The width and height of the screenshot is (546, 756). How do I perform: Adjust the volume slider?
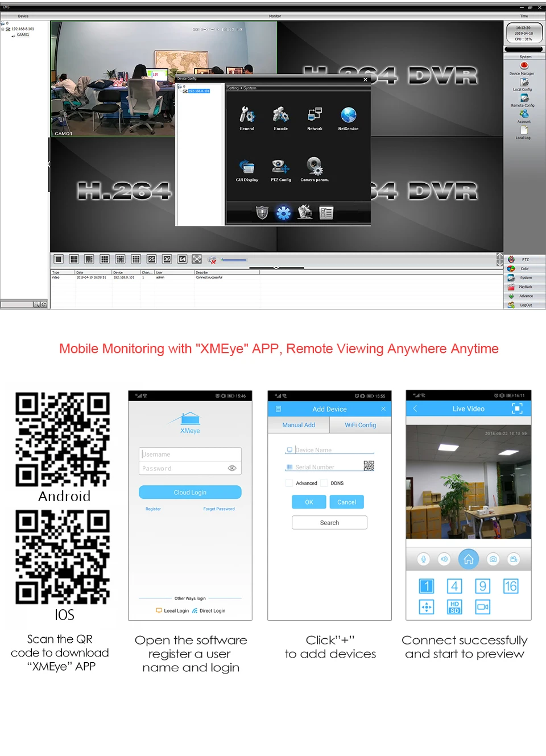coord(234,260)
